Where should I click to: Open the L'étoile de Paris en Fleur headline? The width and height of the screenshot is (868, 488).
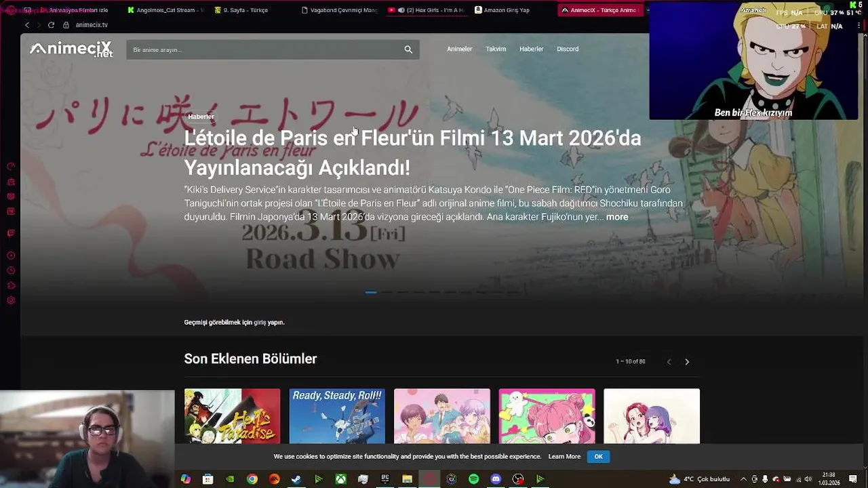point(412,152)
